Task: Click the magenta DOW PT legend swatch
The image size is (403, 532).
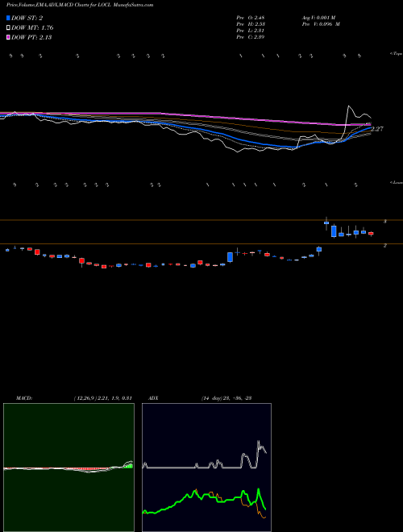Action: pos(8,37)
